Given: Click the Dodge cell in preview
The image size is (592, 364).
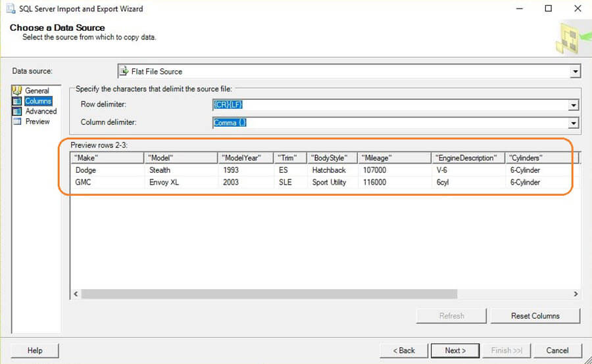Looking at the screenshot, I should [86, 170].
